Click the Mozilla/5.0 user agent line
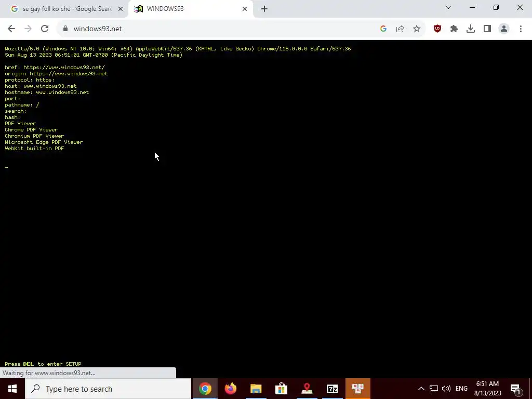This screenshot has width=532, height=399. (178, 48)
